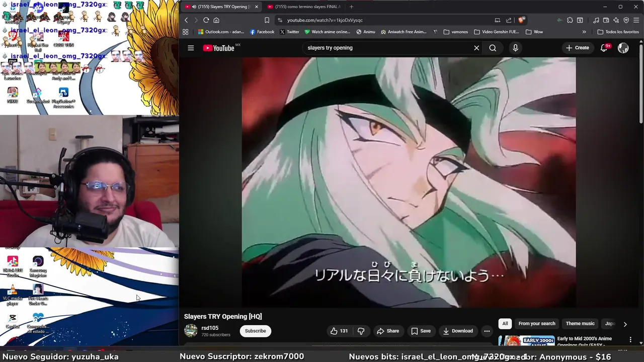This screenshot has width=644, height=362.
Task: Open the browser main menu
Action: (x=636, y=20)
